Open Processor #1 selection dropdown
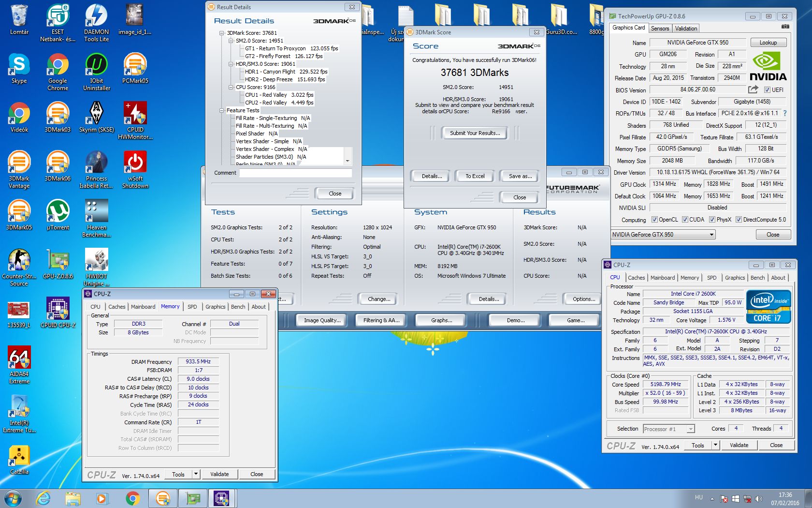This screenshot has height=508, width=812. [691, 429]
